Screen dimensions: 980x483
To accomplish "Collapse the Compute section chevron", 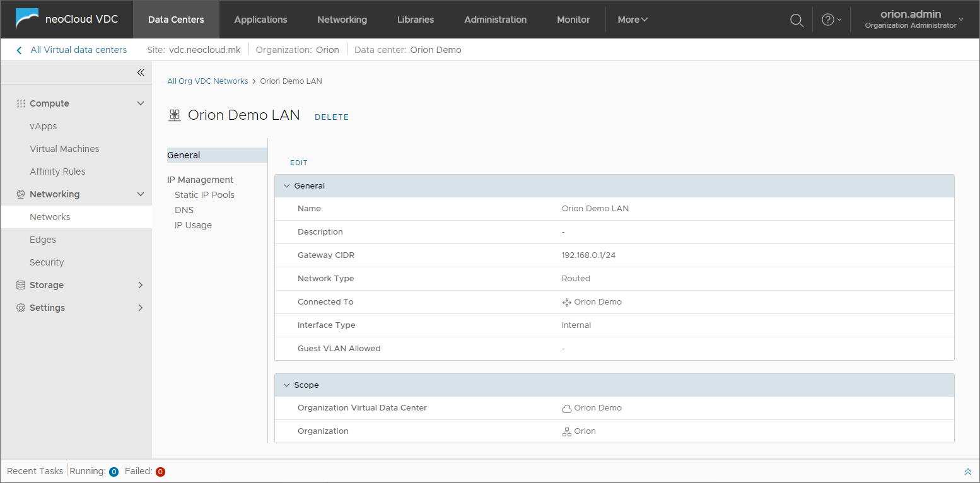I will tap(141, 103).
